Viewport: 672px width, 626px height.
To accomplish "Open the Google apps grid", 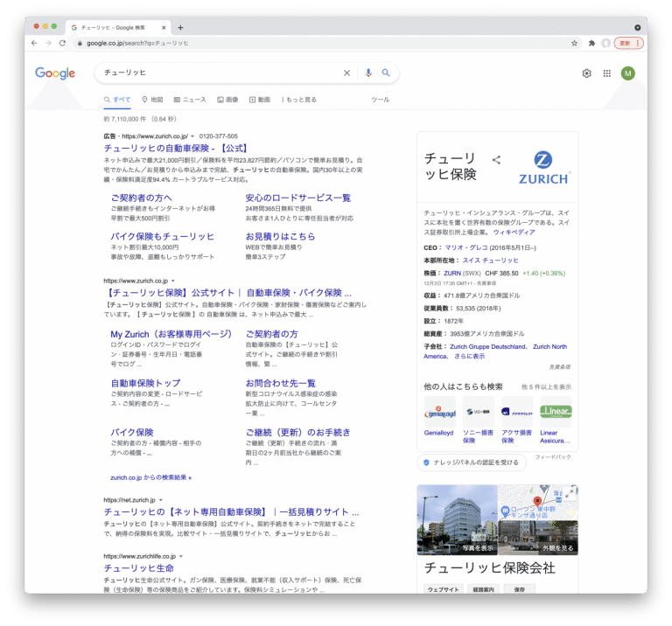I will (607, 73).
